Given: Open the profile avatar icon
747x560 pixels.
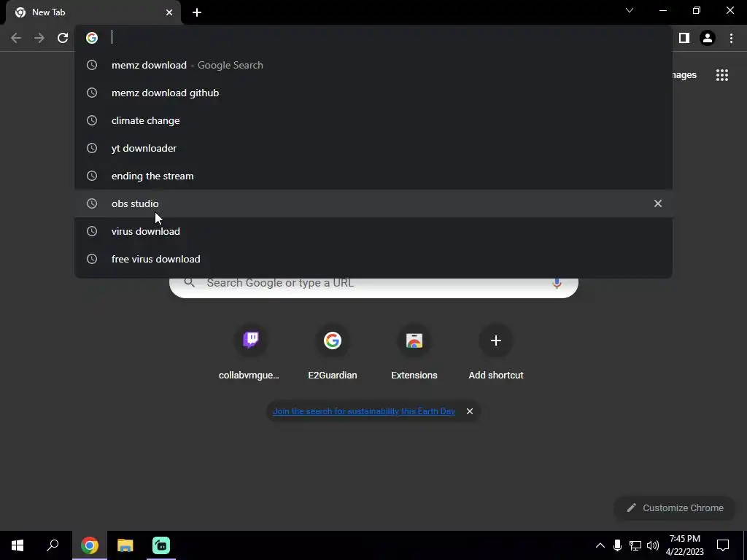Looking at the screenshot, I should point(708,38).
